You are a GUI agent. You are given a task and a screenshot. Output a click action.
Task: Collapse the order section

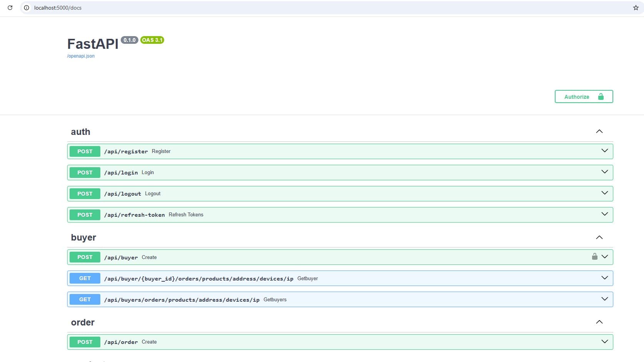(599, 322)
